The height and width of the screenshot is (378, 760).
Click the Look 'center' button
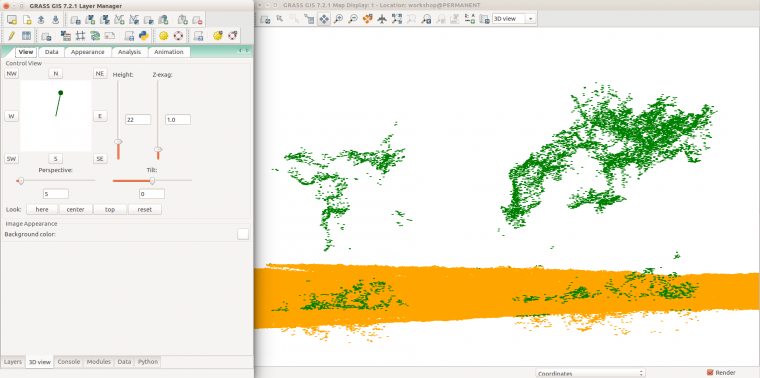point(75,209)
